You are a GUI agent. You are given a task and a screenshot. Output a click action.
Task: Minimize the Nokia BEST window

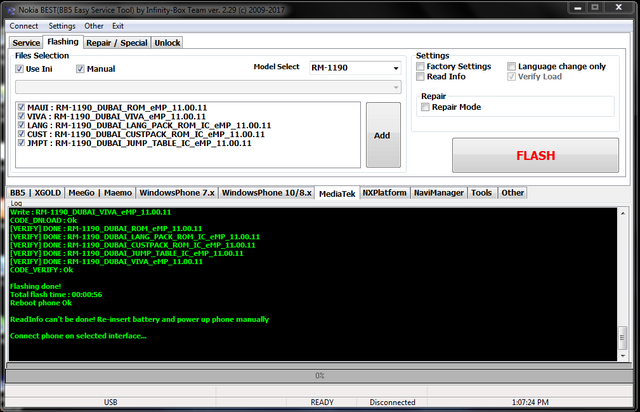click(x=578, y=7)
